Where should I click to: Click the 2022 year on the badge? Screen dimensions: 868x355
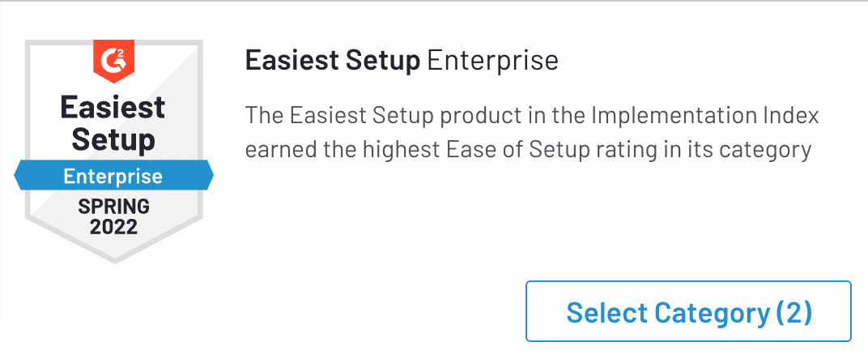tap(113, 227)
